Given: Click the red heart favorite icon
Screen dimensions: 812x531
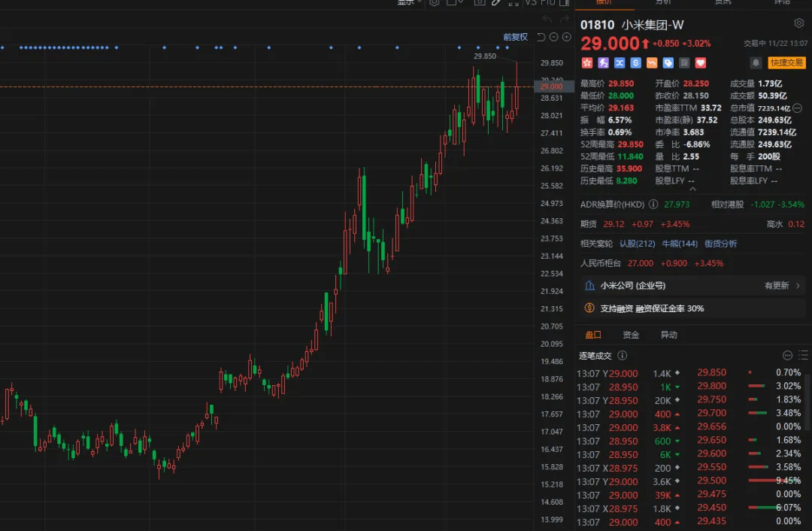Looking at the screenshot, I should [701, 62].
